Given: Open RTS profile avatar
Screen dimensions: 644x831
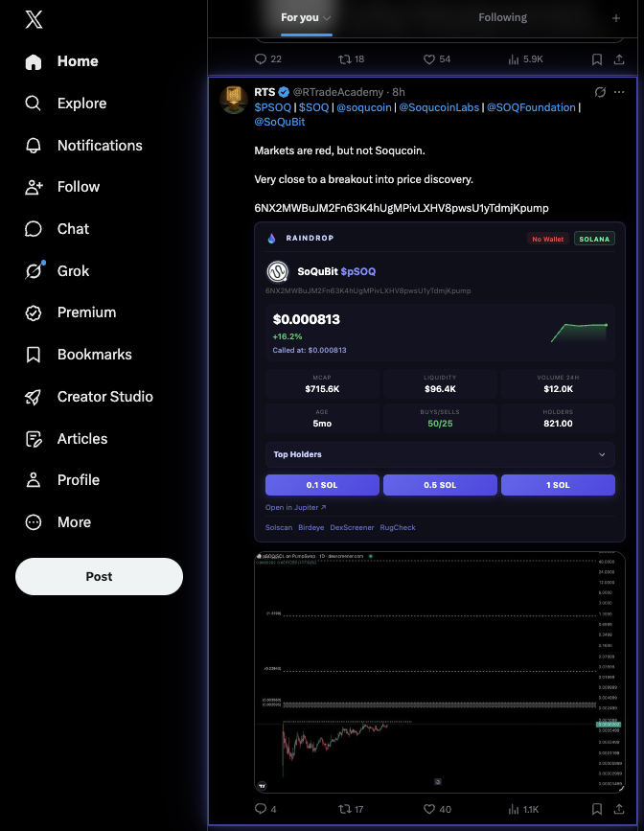Looking at the screenshot, I should (x=234, y=99).
